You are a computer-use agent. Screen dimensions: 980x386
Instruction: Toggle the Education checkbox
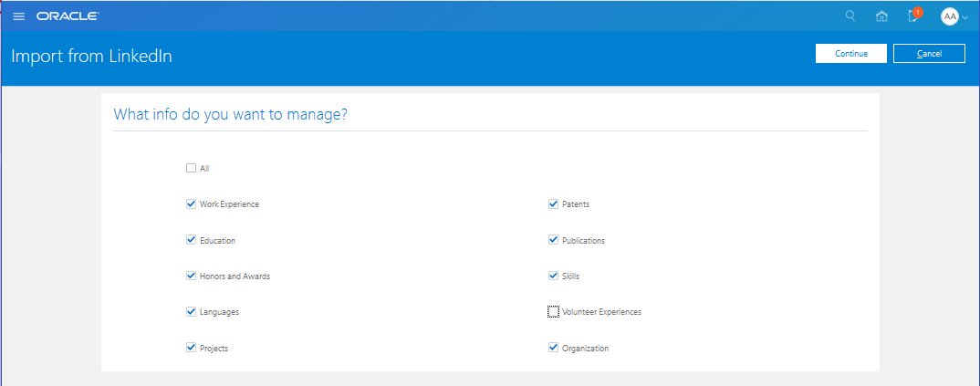[191, 240]
